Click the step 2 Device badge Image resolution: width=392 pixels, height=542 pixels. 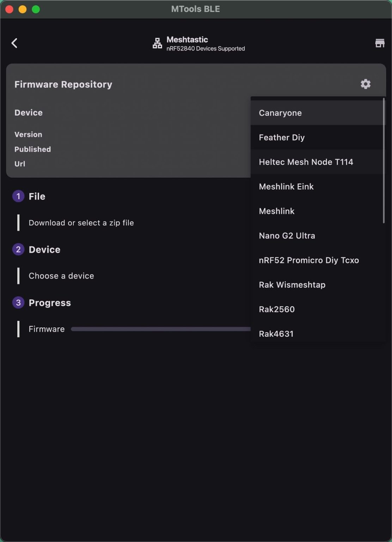point(18,249)
